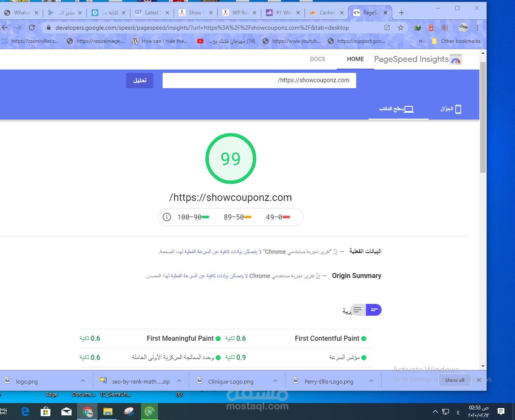Viewport: 515px width, 420px height.
Task: Open a new browser tab
Action: (x=401, y=13)
